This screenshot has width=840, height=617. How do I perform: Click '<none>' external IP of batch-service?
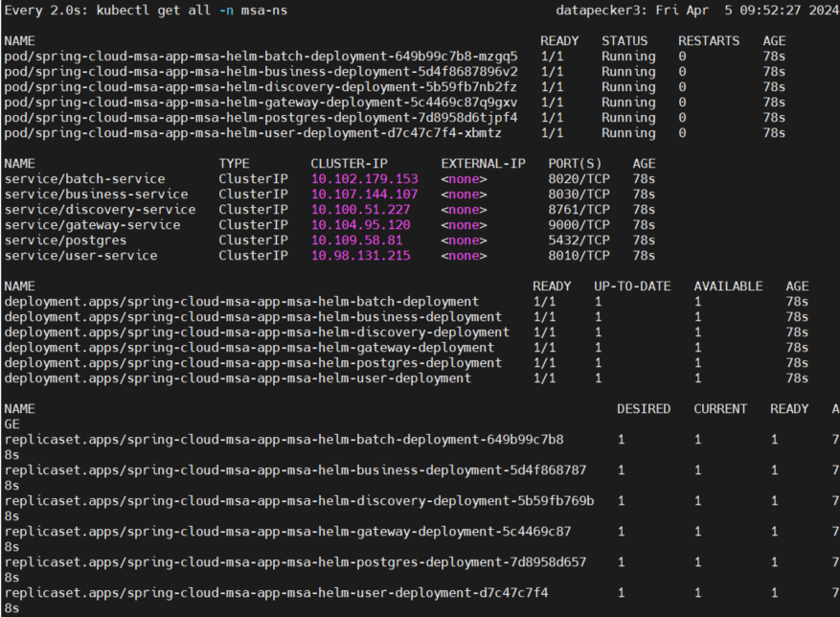point(464,179)
